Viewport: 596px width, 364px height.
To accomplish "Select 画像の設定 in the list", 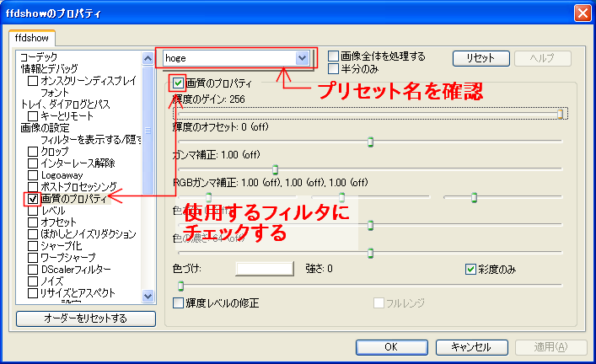I will [x=45, y=128].
